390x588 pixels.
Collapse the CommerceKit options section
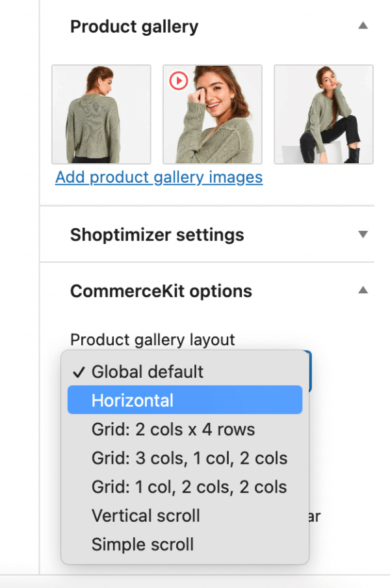[363, 291]
